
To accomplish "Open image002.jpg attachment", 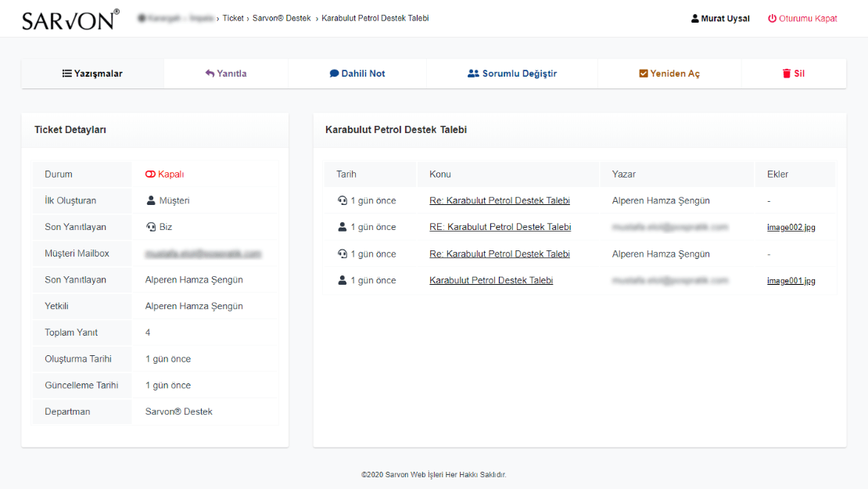I will pos(791,228).
